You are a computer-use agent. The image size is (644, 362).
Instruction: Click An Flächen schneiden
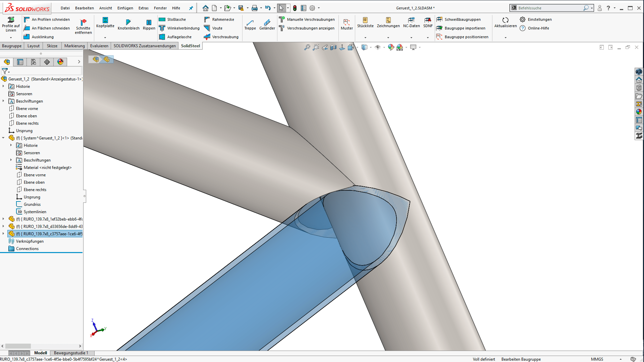[47, 28]
